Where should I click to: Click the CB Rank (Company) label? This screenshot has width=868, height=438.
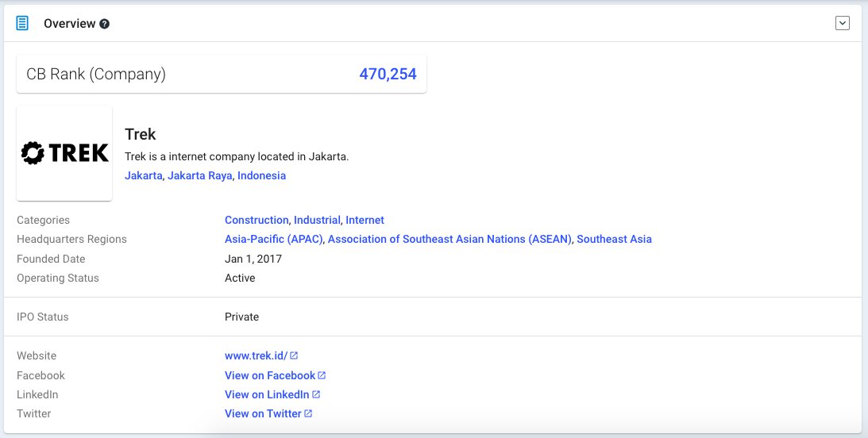tap(96, 74)
